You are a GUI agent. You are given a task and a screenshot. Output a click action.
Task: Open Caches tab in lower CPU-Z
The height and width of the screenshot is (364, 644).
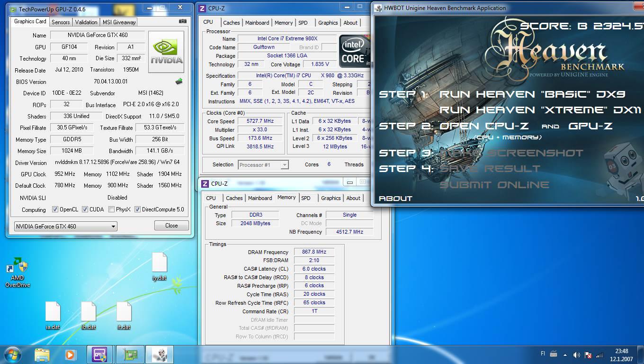[234, 198]
